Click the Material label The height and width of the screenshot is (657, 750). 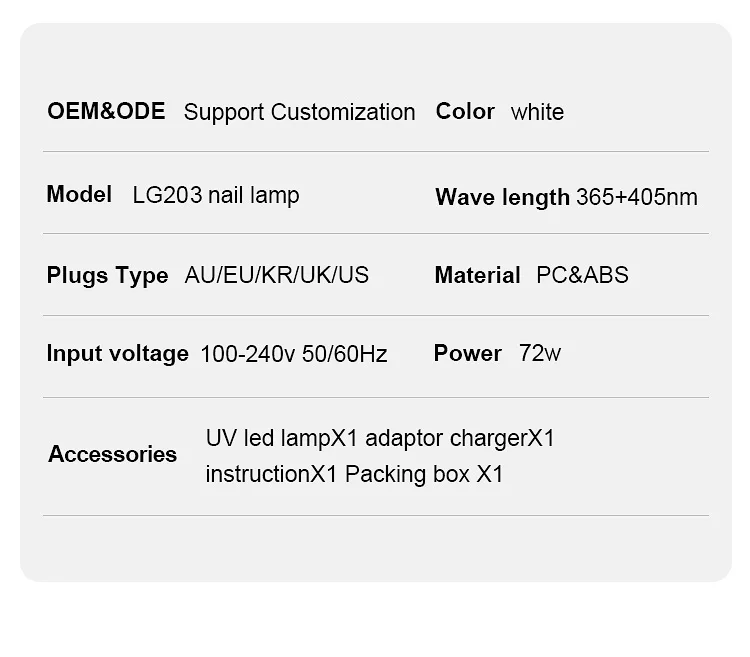(x=477, y=275)
